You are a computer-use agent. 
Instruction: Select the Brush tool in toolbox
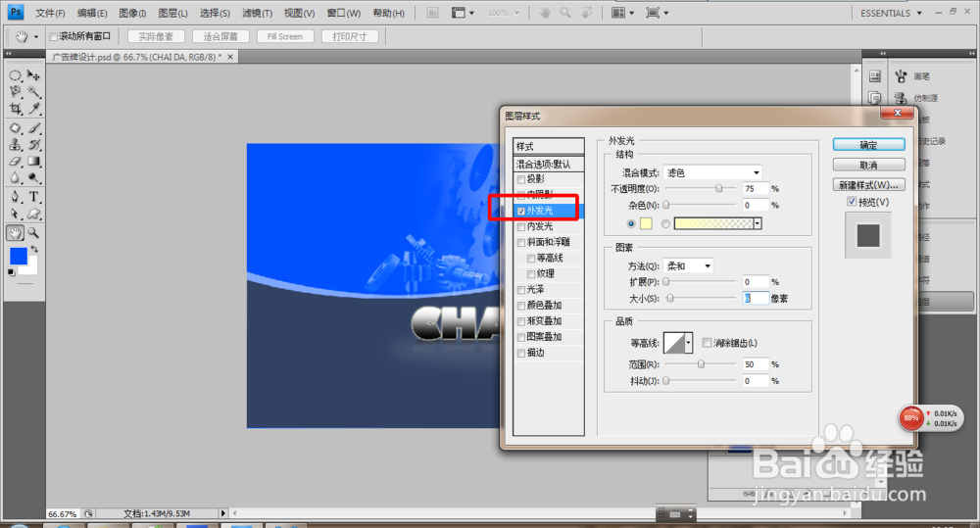[33, 128]
